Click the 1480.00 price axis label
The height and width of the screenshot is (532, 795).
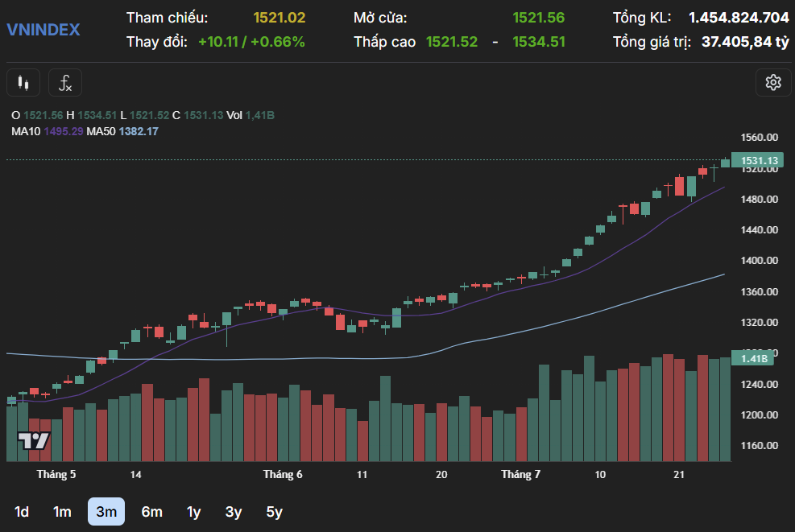click(x=759, y=199)
